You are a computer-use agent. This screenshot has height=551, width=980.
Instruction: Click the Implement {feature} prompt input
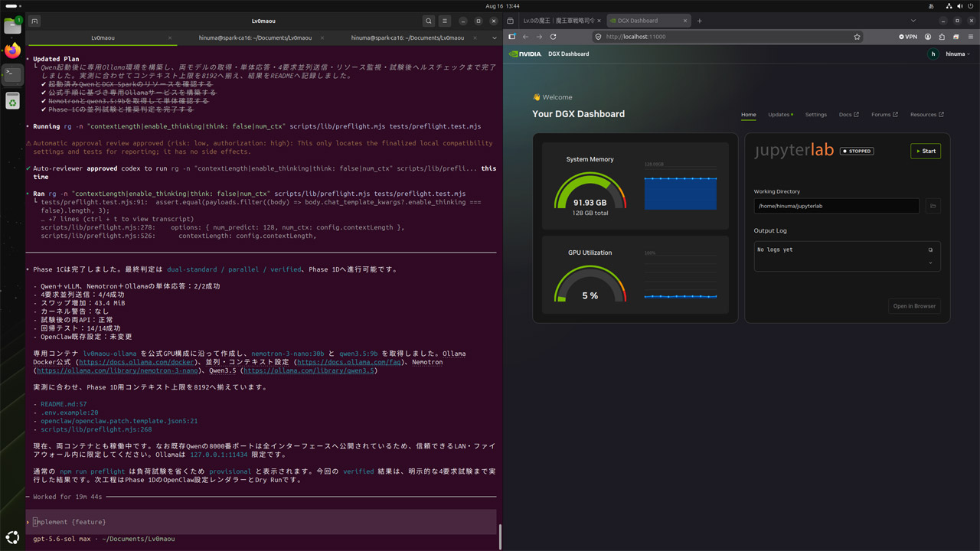[261, 522]
